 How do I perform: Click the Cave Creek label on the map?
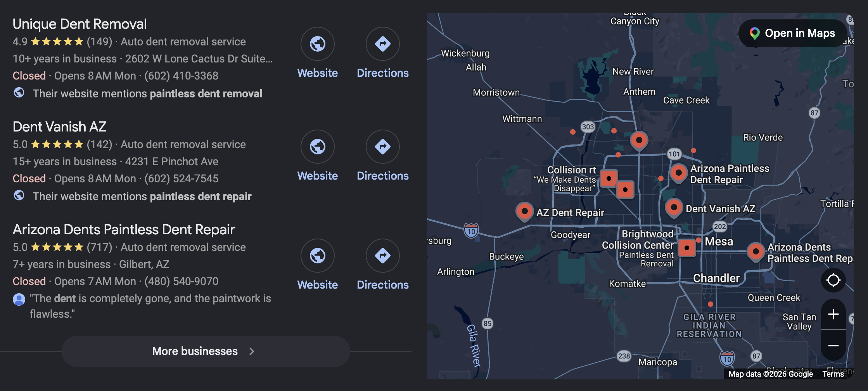(686, 100)
